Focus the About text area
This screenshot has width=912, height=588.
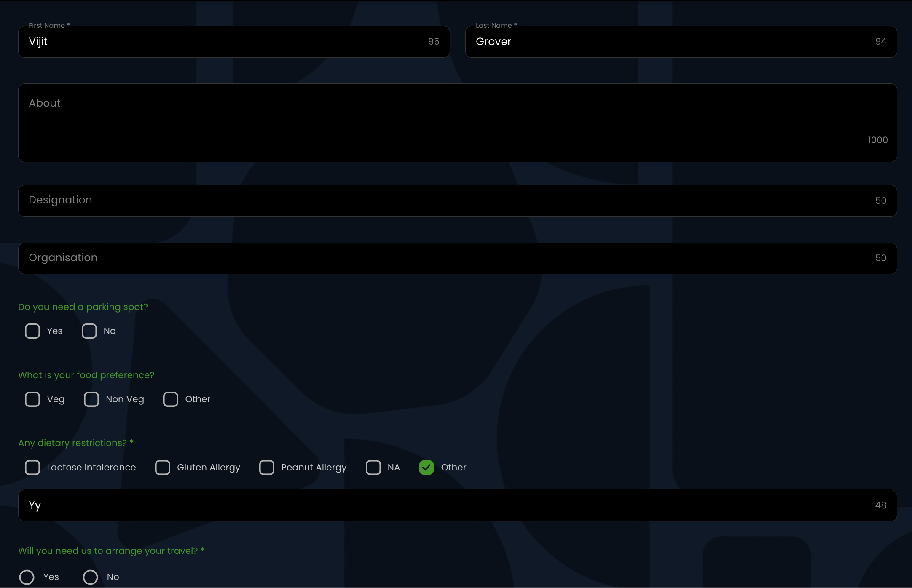pos(458,123)
